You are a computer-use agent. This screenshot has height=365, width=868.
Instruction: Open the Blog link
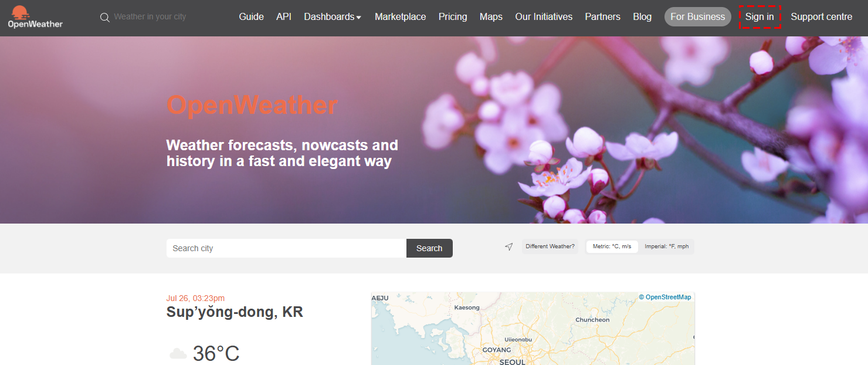[642, 16]
